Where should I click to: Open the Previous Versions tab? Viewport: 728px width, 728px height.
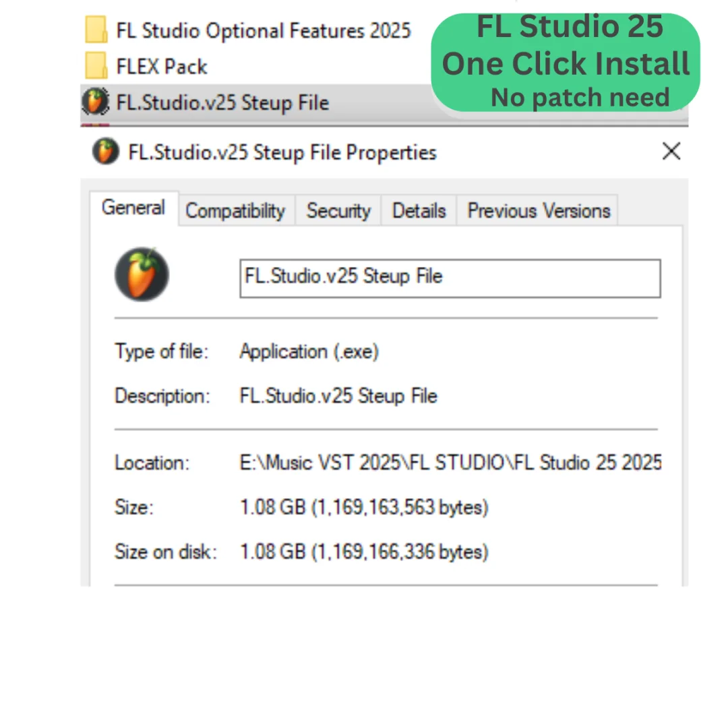tap(539, 211)
